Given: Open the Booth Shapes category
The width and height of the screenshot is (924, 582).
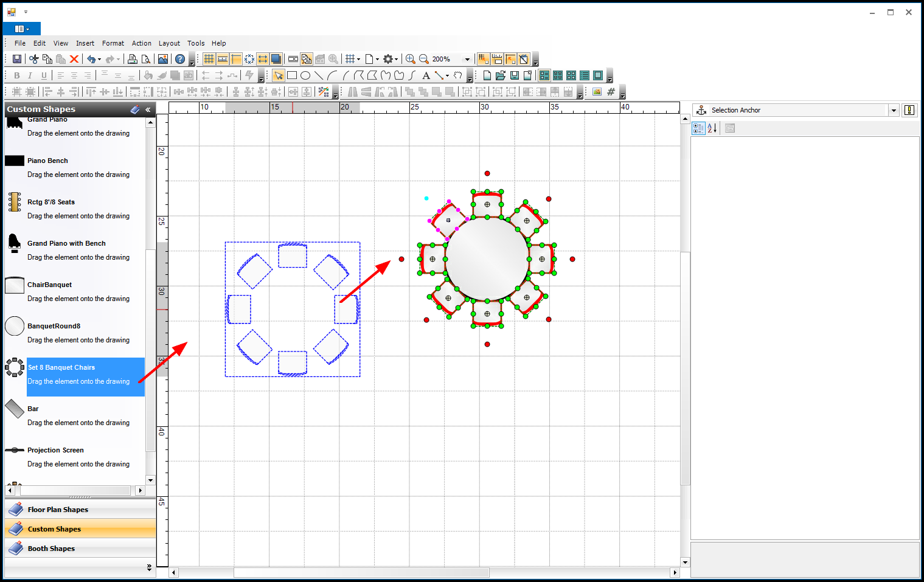Looking at the screenshot, I should pos(80,549).
